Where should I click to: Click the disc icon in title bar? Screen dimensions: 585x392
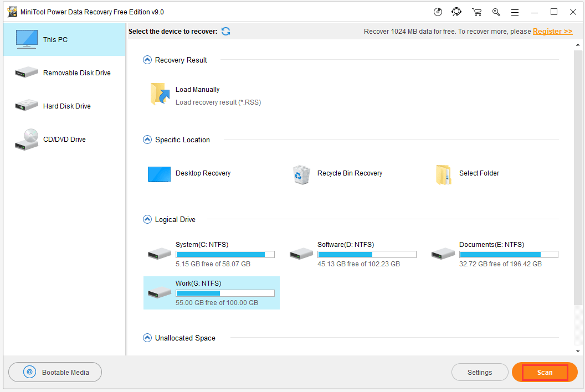pos(438,12)
